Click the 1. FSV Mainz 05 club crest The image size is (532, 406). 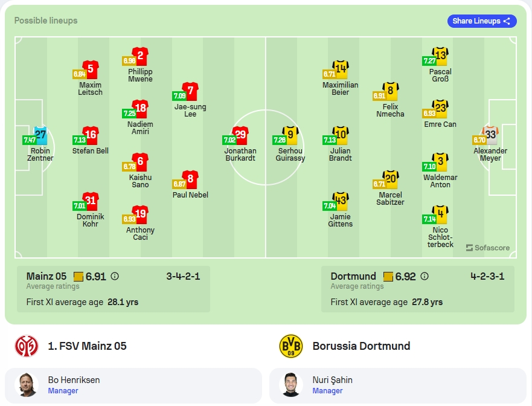point(27,346)
